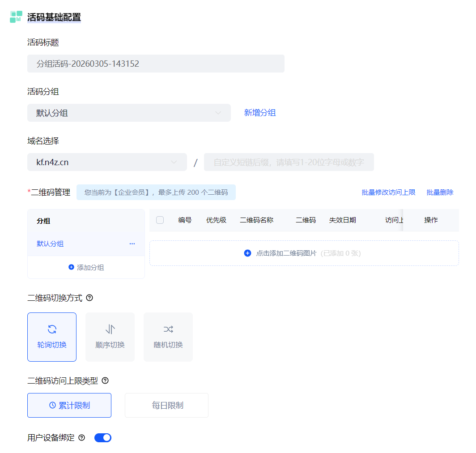476x453 pixels.
Task: Click plus icon to add QR image
Action: tap(247, 253)
